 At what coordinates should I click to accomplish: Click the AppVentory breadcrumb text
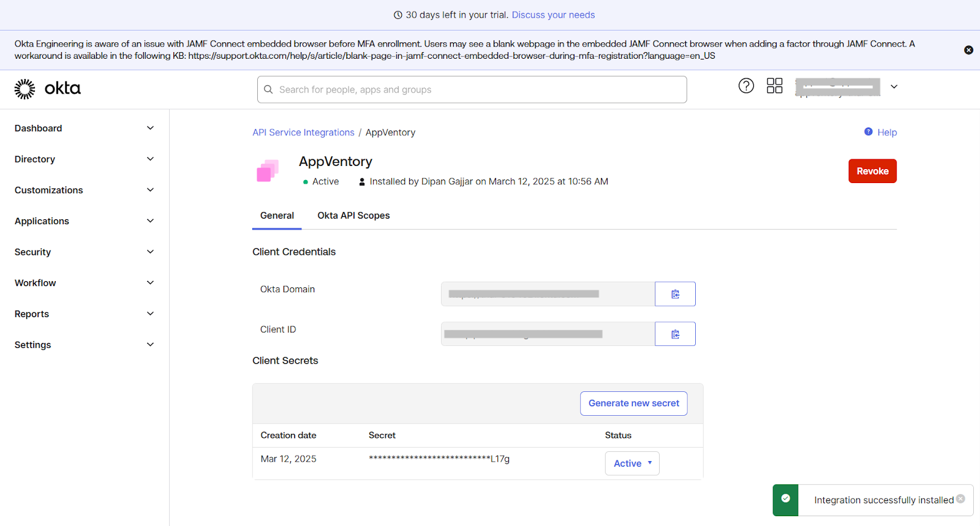[390, 132]
